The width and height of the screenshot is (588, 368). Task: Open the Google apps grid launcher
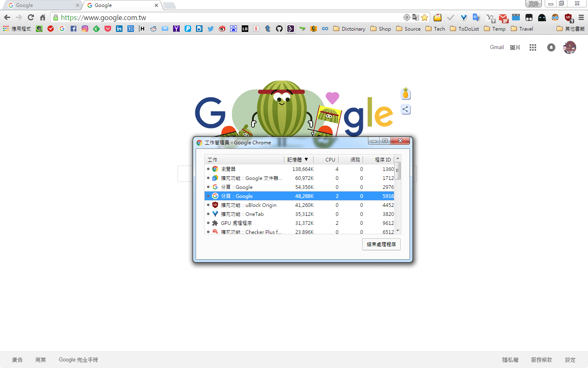[533, 47]
